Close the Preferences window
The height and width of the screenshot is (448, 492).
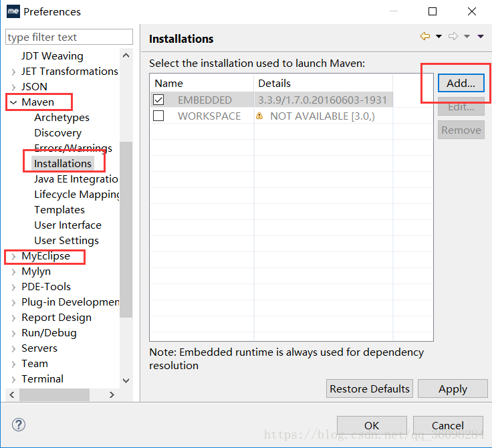click(471, 11)
